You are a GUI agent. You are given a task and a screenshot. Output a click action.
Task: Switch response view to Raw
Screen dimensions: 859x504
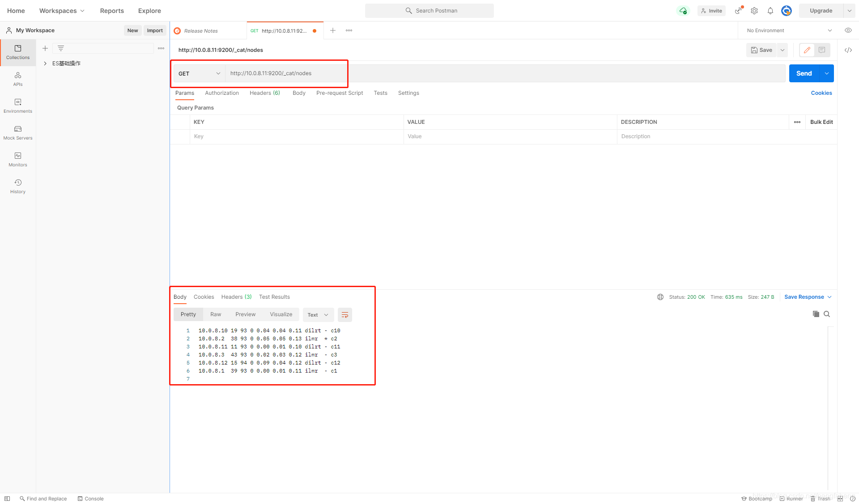[216, 314]
